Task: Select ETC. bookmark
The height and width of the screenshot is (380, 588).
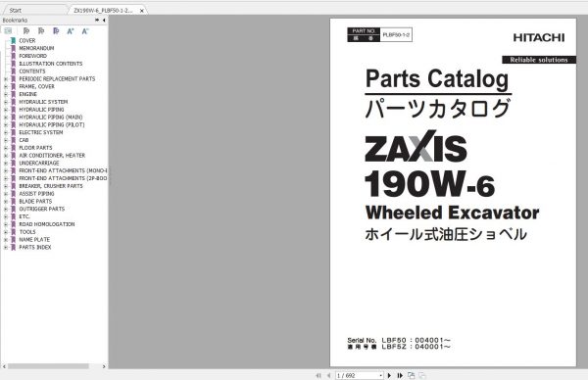Action: click(24, 216)
